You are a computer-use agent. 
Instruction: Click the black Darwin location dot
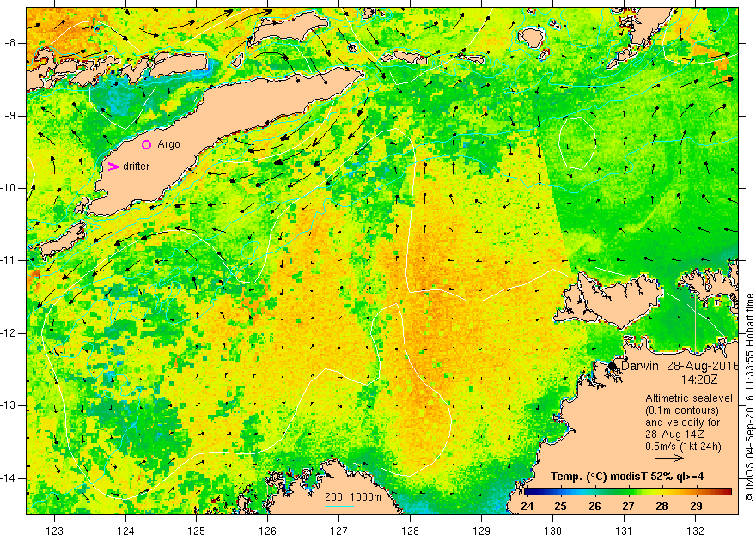[613, 366]
